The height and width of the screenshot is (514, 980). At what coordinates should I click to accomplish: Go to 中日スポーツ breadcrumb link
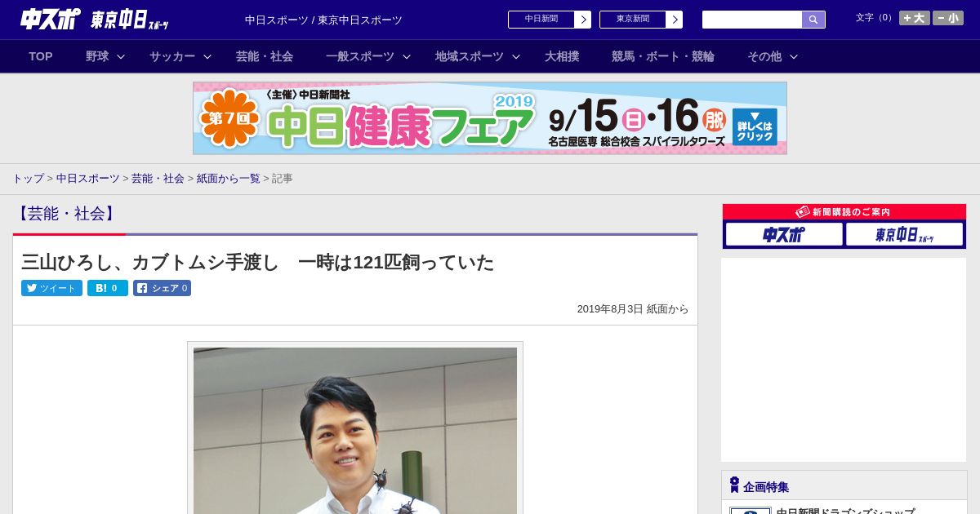pyautogui.click(x=87, y=179)
